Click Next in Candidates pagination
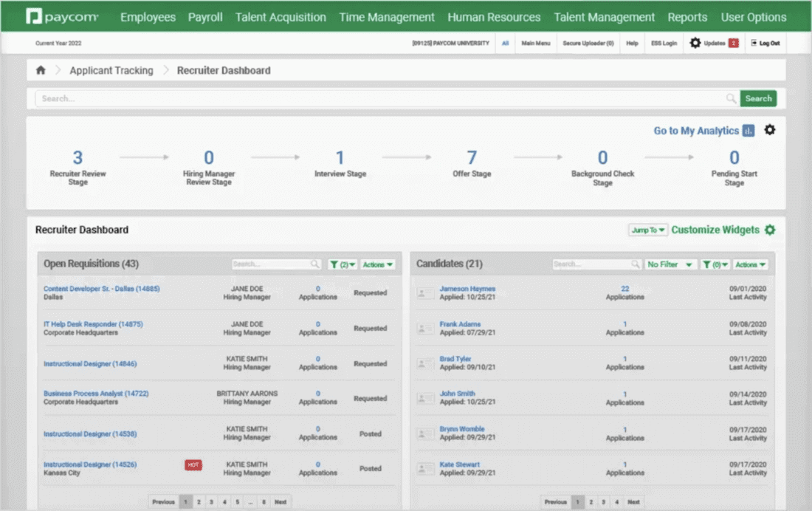The height and width of the screenshot is (511, 812). 633,501
